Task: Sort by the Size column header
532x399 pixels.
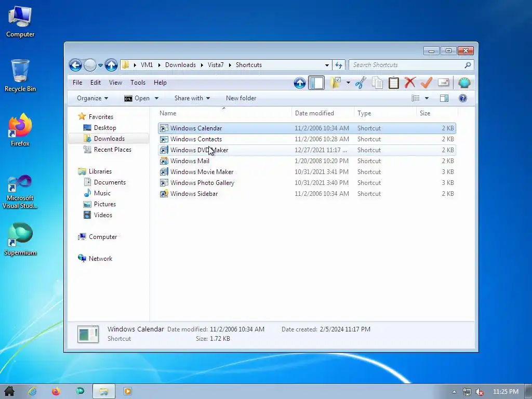Action: click(437, 113)
